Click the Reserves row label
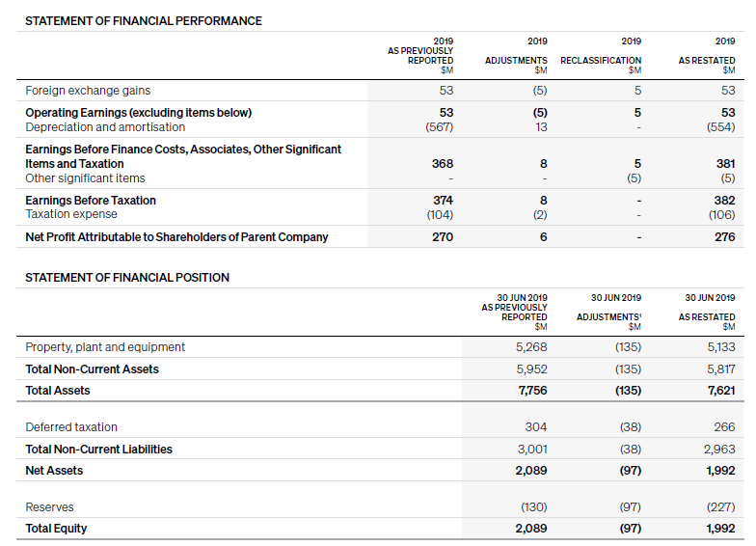The image size is (756, 546). point(49,507)
